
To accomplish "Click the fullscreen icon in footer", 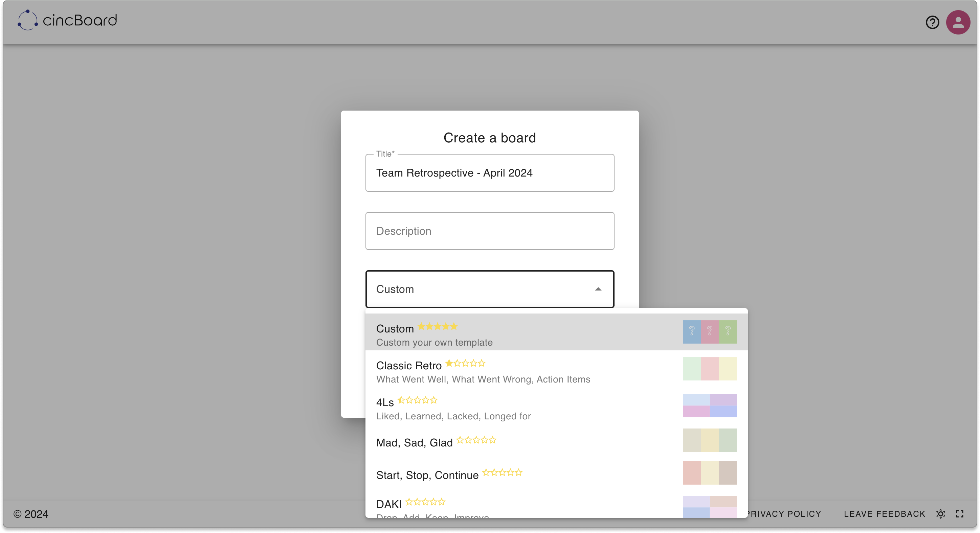I will pos(959,514).
